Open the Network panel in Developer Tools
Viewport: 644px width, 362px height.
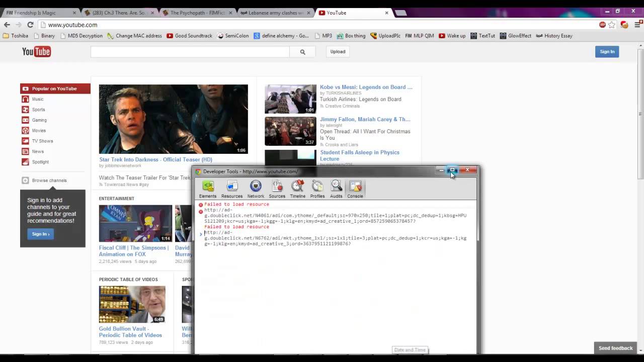click(x=256, y=189)
